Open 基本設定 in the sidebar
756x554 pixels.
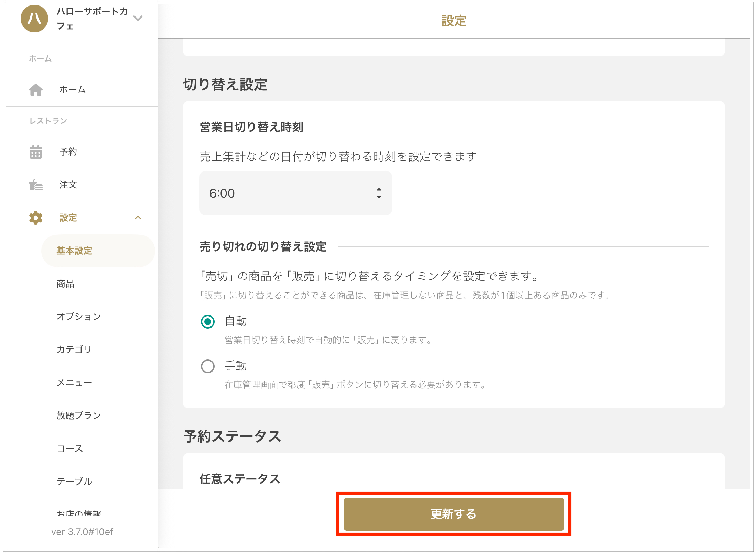(x=74, y=251)
